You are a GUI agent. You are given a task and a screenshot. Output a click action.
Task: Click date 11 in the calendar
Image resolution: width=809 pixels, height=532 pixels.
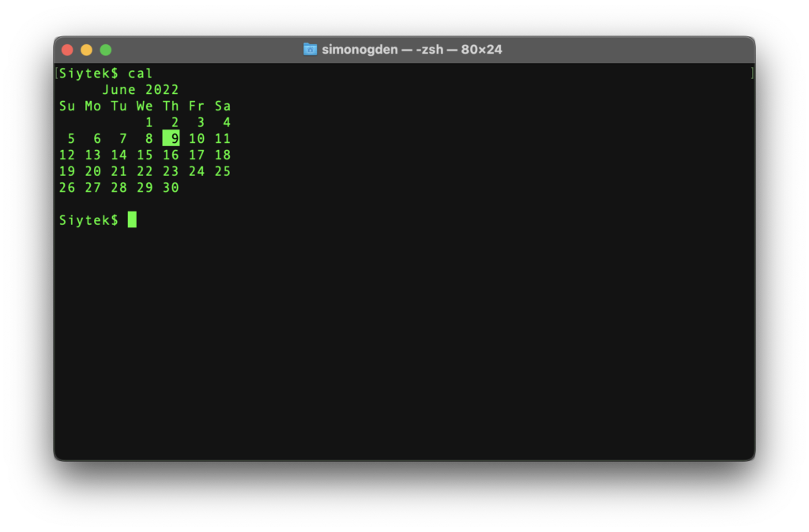(x=222, y=139)
